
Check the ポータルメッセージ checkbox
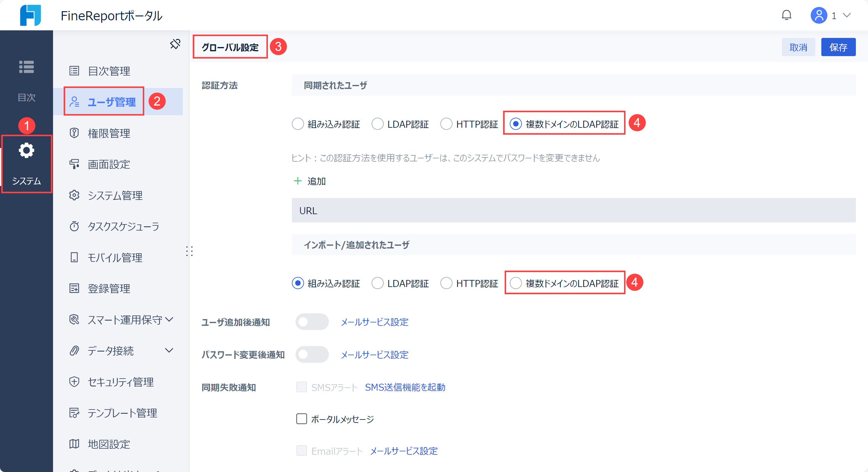[x=301, y=419]
